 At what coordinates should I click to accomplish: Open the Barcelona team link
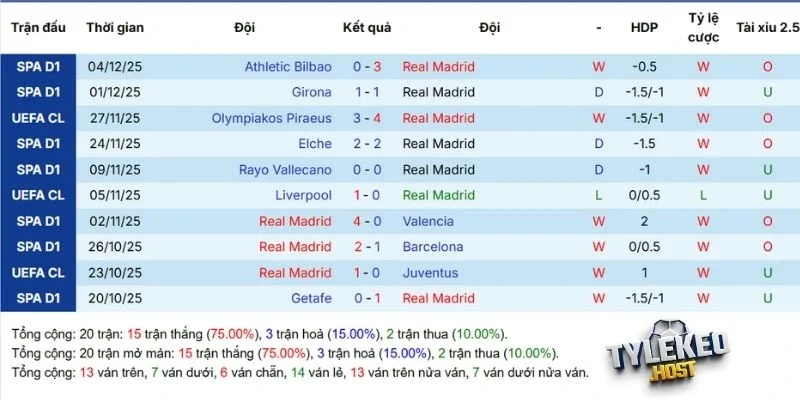[x=433, y=247]
